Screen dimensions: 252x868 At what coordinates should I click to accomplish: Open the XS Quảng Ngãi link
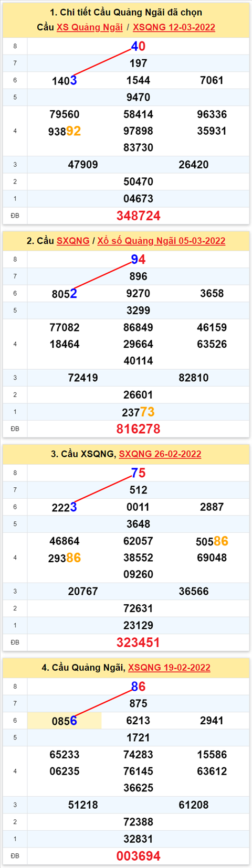click(x=90, y=27)
